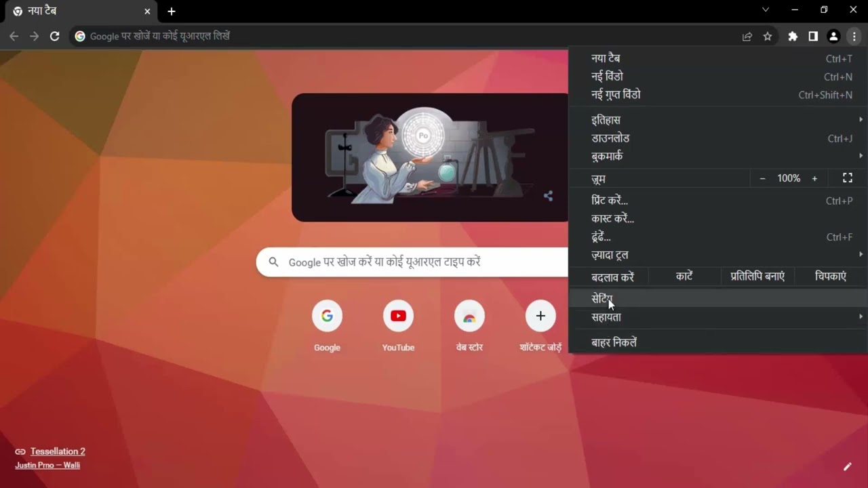
Task: Open डाउनलोड from the menu
Action: (718, 138)
